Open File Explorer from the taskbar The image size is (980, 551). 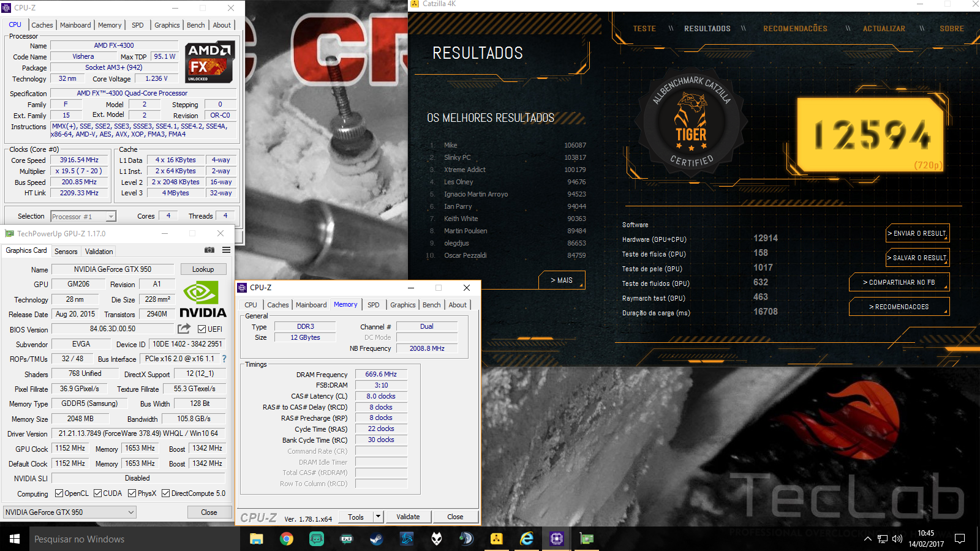[x=256, y=539]
